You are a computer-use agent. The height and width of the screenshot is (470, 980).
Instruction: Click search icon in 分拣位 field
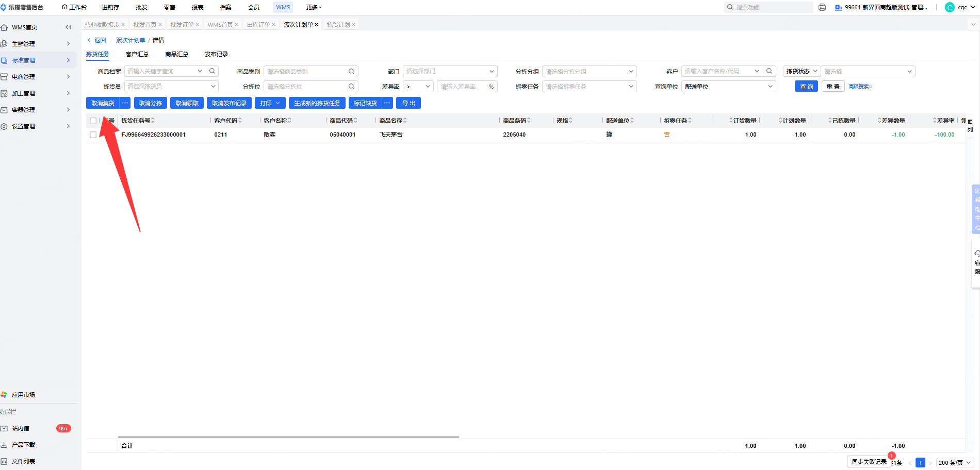click(x=351, y=87)
